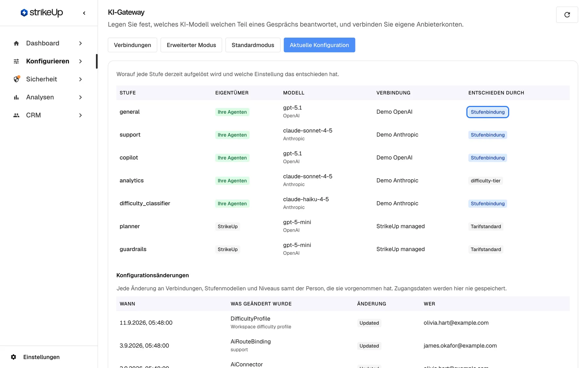Expand the Sicherheit chevron
The image size is (588, 368).
pos(80,79)
